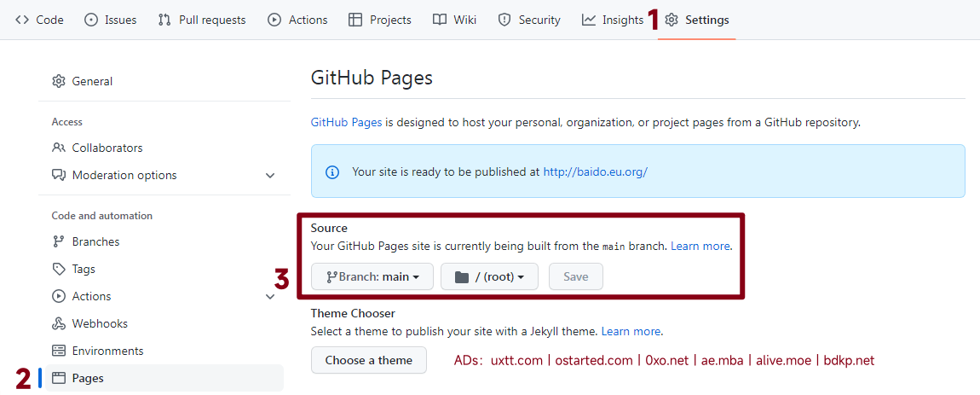Expand the Moderation options chevron

click(x=270, y=175)
